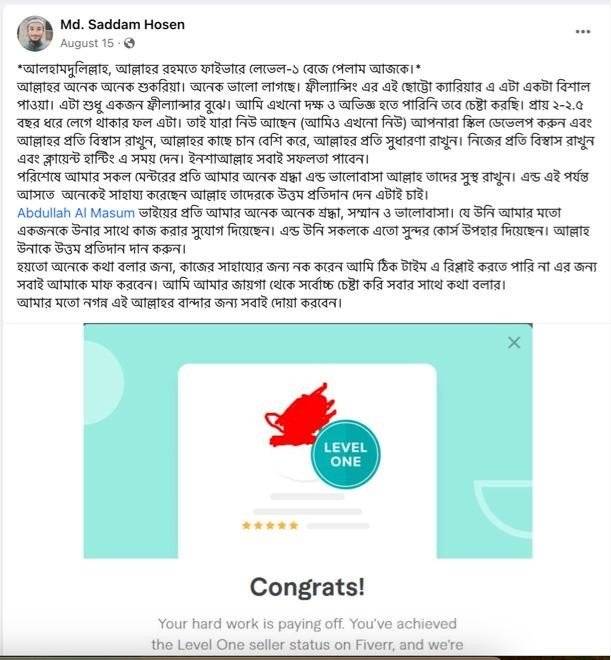Open the three-dot post options menu
This screenshot has height=660, width=611.
[583, 32]
